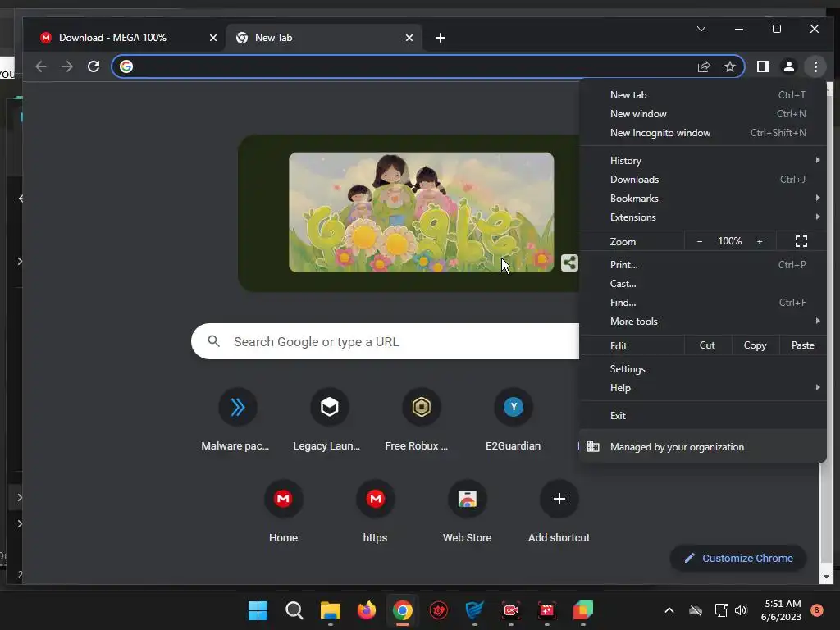This screenshot has height=630, width=840.
Task: Expand the History submenu
Action: tap(703, 160)
